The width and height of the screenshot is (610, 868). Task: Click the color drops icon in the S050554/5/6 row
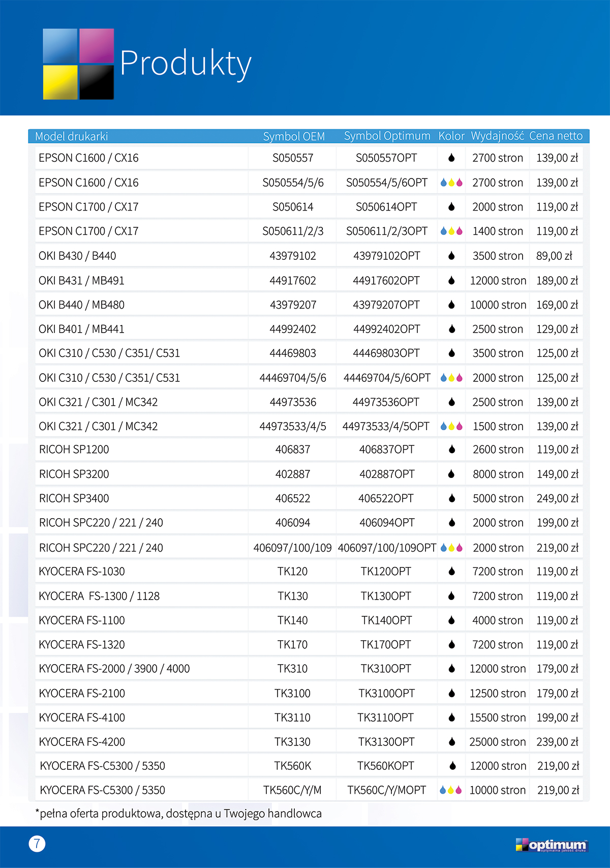[x=451, y=183]
